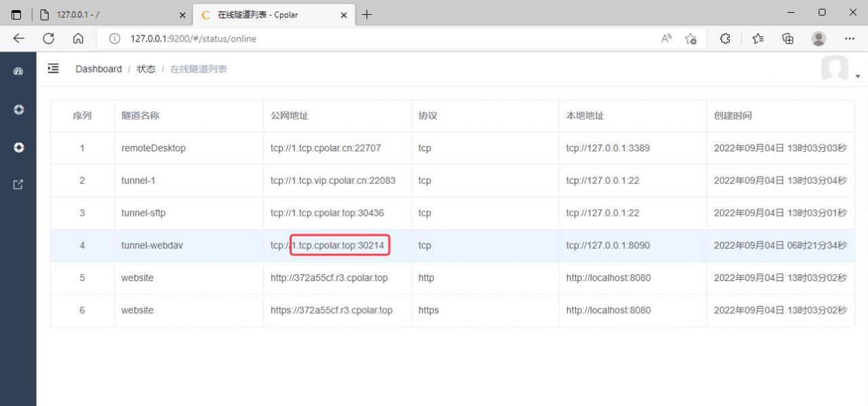Add page to favorites star icon

pos(691,39)
